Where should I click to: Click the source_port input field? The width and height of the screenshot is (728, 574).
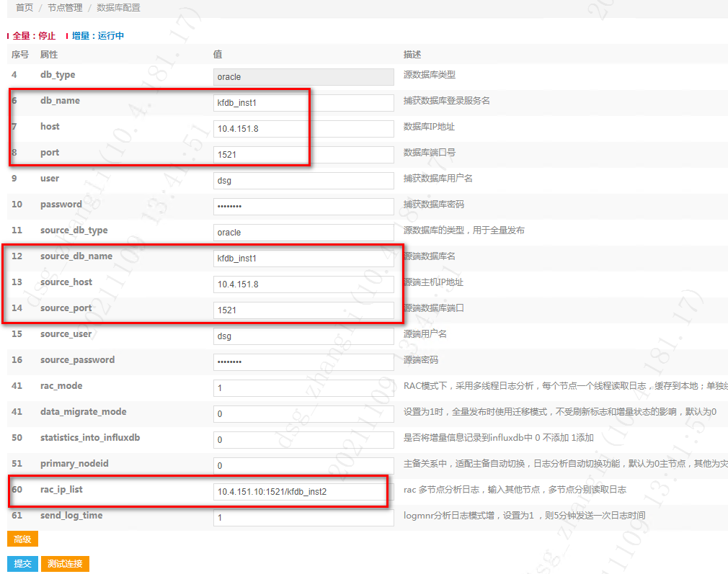point(303,310)
